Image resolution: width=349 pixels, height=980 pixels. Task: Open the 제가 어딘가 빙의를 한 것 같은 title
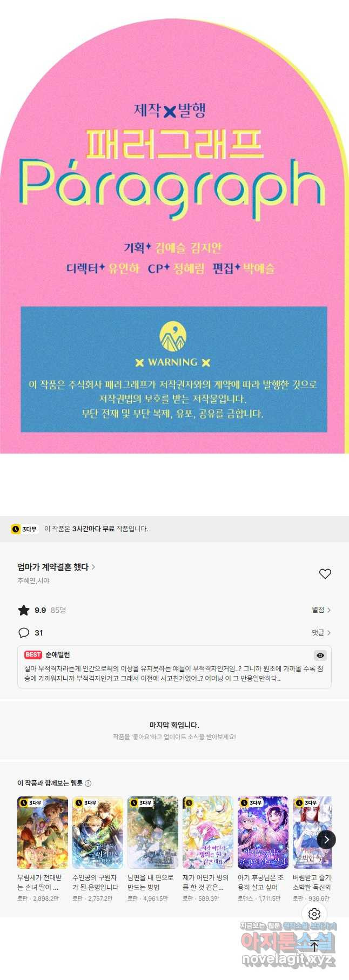click(206, 882)
